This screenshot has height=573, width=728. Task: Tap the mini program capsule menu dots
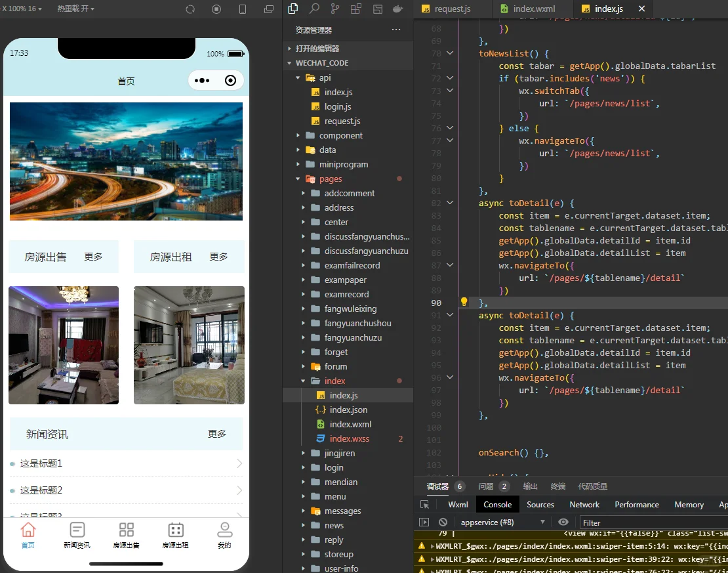(202, 81)
